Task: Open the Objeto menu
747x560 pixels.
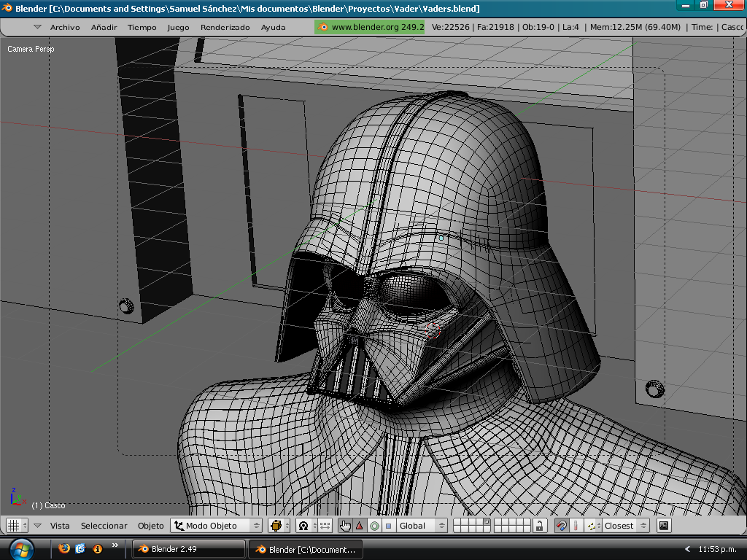Action: point(150,526)
